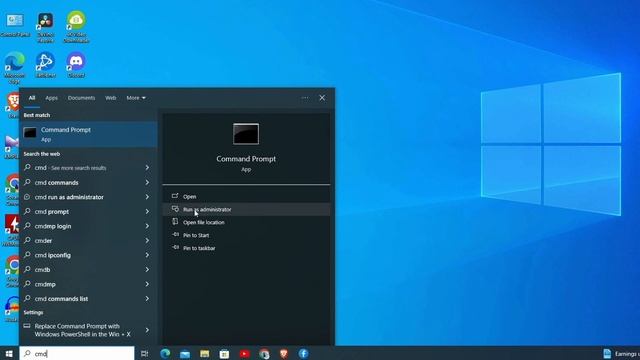Select 'cmd commands list' web suggestion
Screen dimensions: 640x360
tap(88, 299)
